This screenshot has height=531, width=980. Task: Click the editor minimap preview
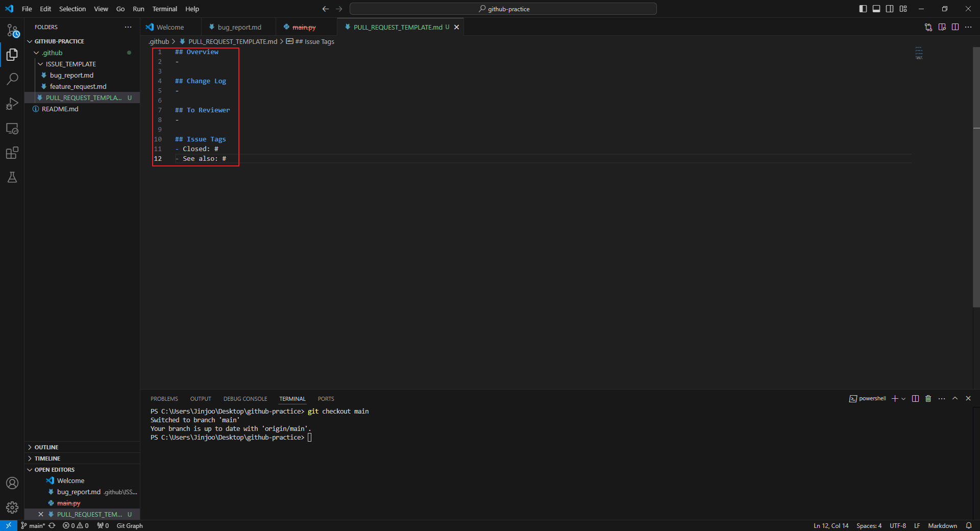coord(919,53)
